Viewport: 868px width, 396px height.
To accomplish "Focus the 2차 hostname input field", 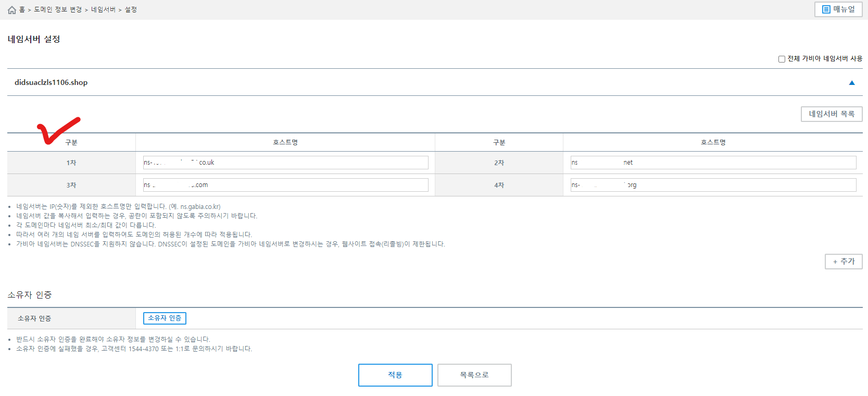I will pyautogui.click(x=713, y=163).
